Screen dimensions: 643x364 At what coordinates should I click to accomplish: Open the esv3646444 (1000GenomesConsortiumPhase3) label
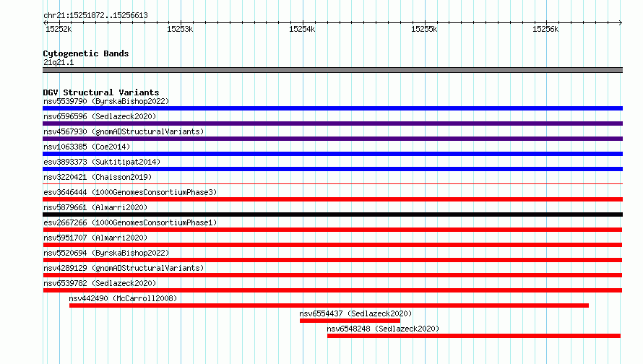pos(130,192)
